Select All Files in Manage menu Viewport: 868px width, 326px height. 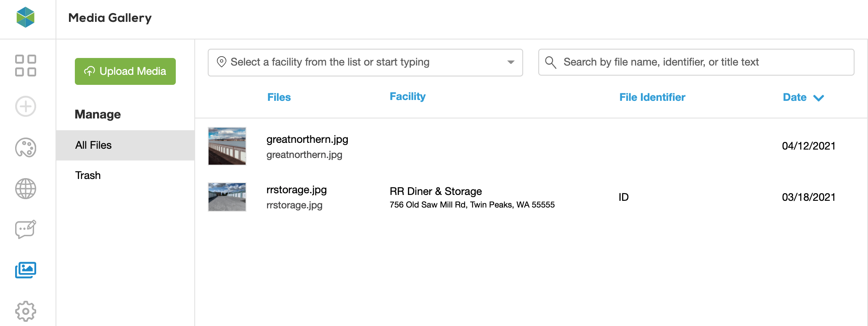click(93, 145)
